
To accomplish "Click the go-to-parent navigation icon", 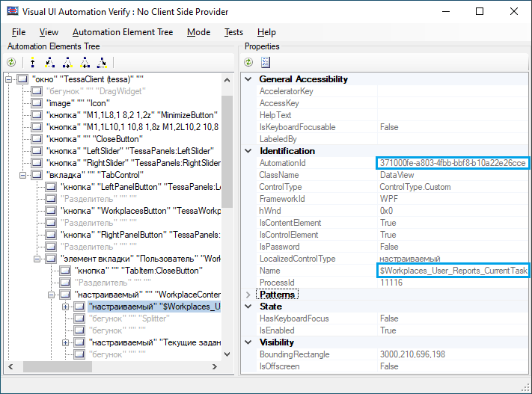I will click(32, 63).
